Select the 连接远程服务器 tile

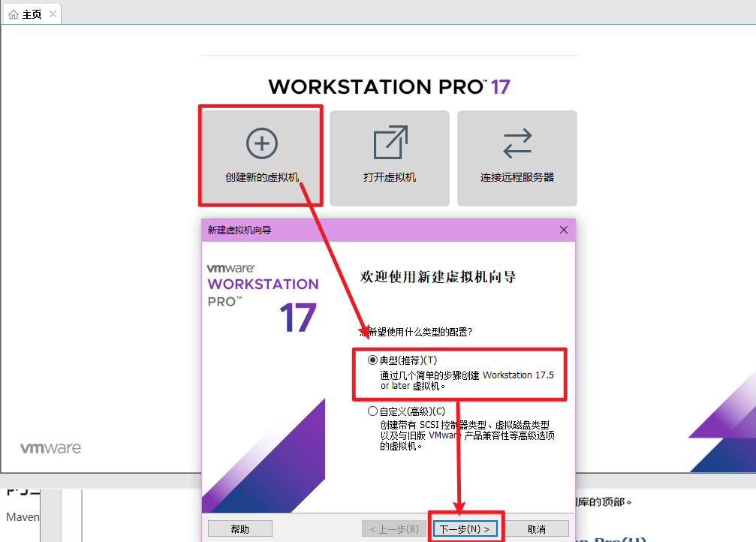[517, 158]
